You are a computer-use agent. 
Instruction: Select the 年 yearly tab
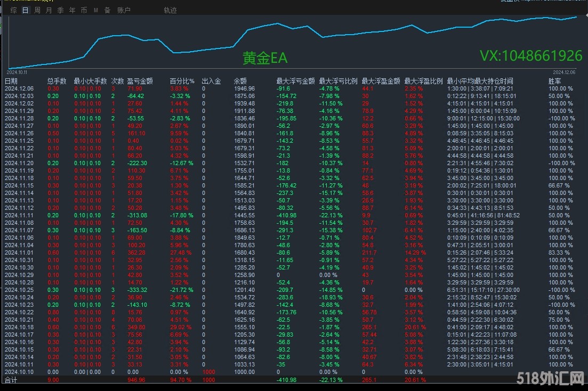click(73, 10)
